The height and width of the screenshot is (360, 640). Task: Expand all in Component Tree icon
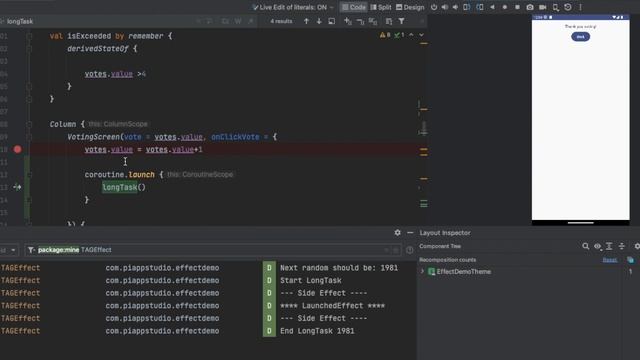coord(609,246)
